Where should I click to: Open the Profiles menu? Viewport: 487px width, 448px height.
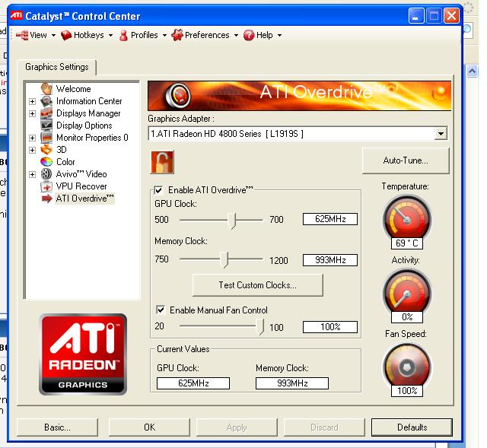143,35
